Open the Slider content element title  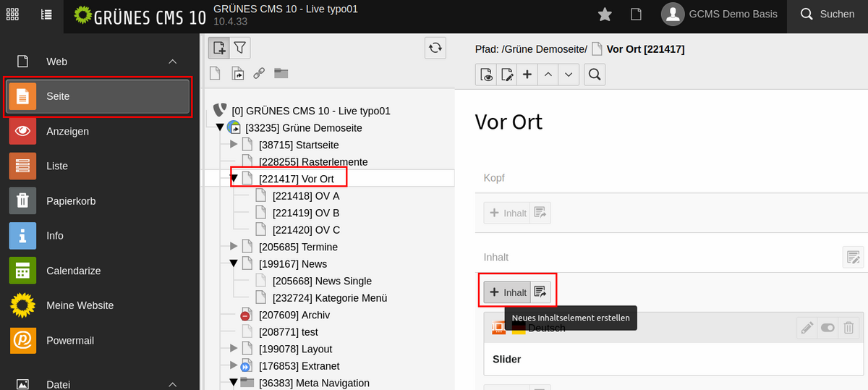point(506,359)
